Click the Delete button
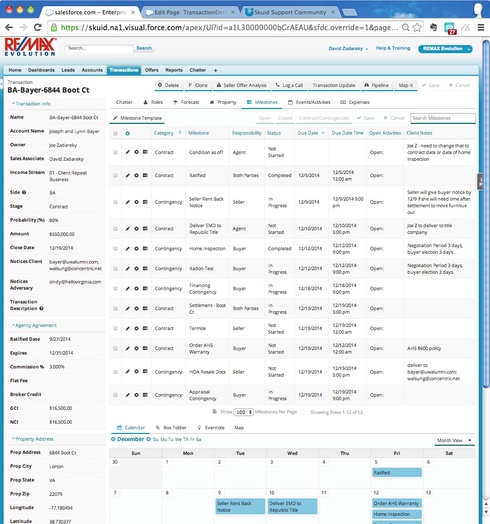Screen dimensions: 490x524 point(168,85)
